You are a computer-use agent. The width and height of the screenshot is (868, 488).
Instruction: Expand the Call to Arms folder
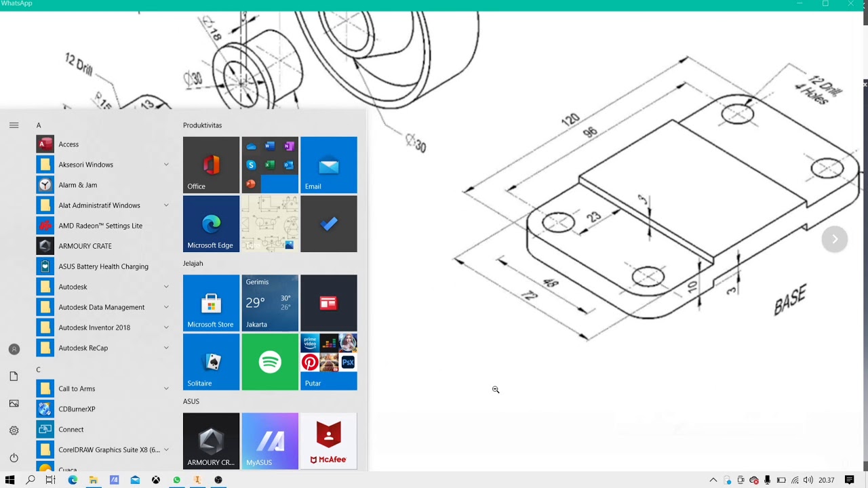[104, 388]
